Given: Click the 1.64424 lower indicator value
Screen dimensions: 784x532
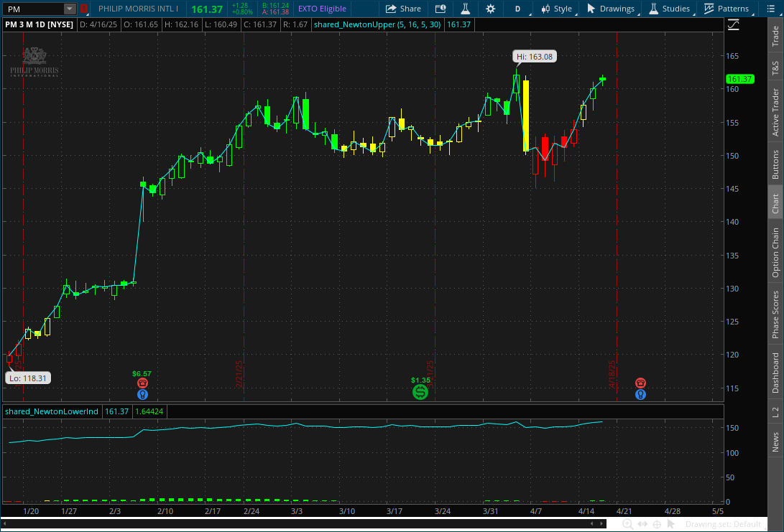Looking at the screenshot, I should (x=149, y=411).
